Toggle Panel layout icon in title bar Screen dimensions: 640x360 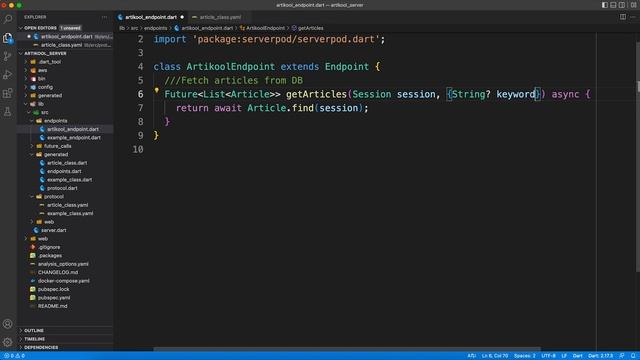(613, 5)
